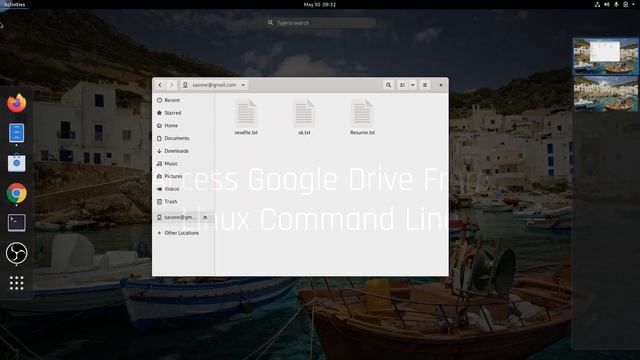Open volume indicator in top bar
Screen dimensions: 640x360
coord(607,4)
